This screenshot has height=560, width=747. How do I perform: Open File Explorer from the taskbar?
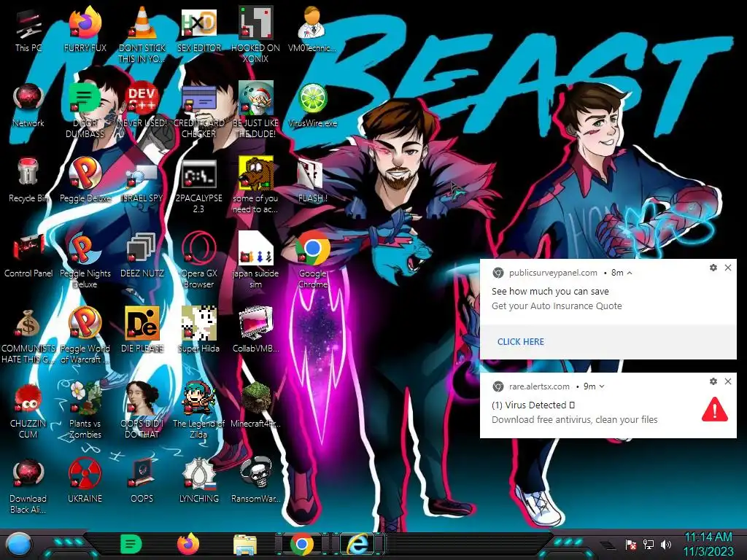point(245,545)
